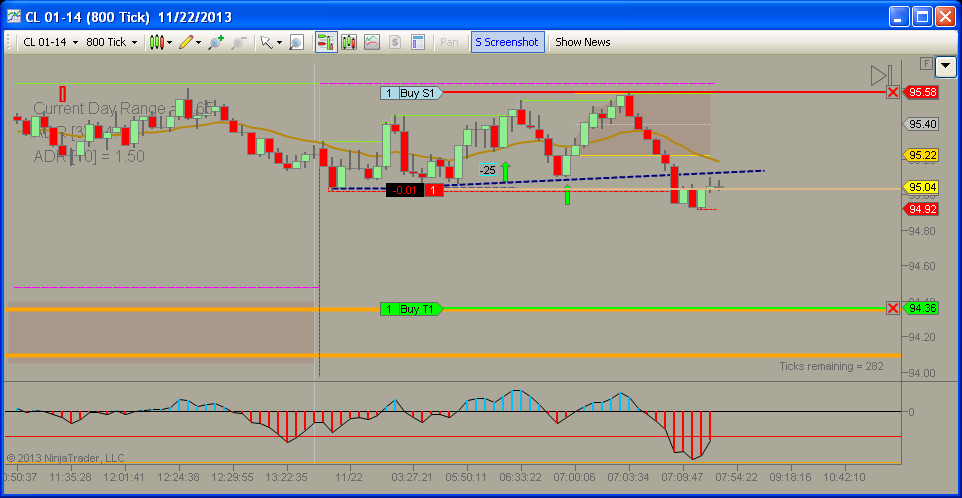The height and width of the screenshot is (498, 962).
Task: Click the zoom out icon
Action: click(239, 42)
